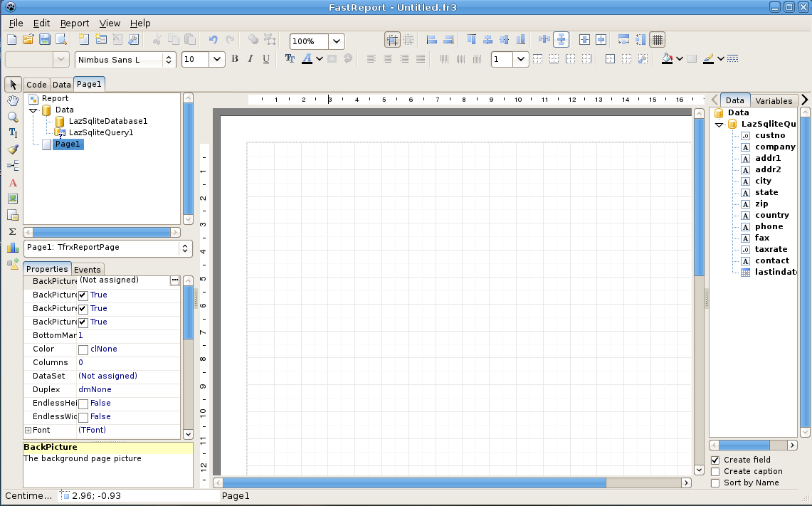
Task: Insert a chart object
Action: [x=12, y=248]
